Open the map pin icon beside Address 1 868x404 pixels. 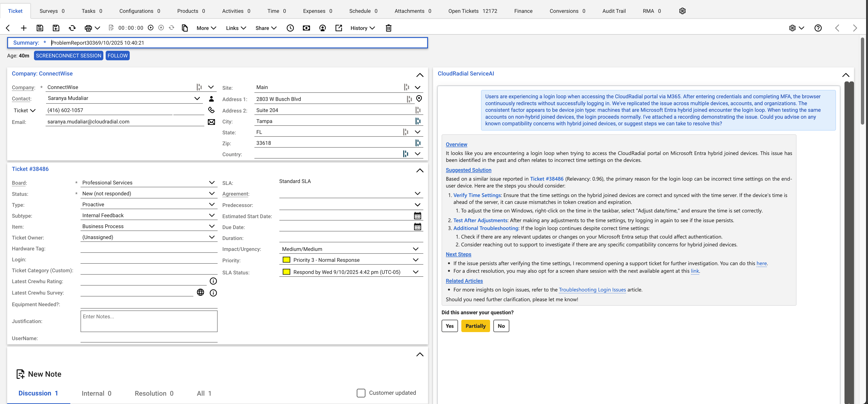419,99
